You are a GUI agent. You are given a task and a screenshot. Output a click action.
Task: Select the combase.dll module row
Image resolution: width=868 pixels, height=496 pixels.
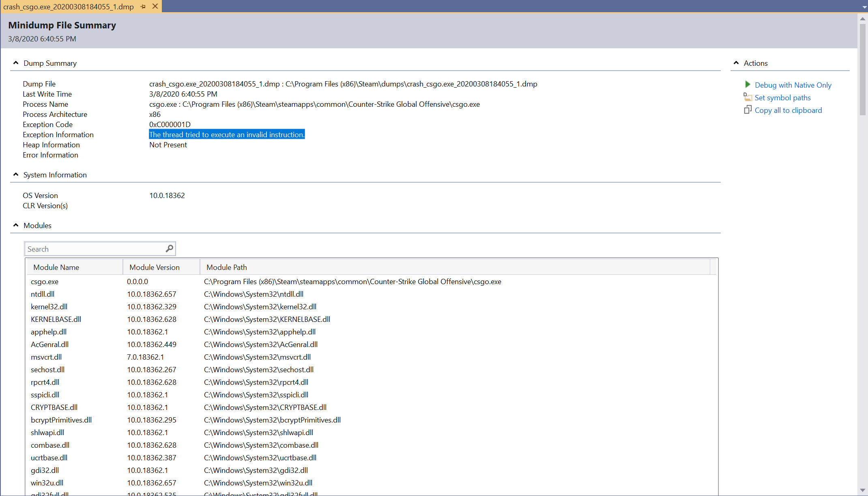[371, 445]
